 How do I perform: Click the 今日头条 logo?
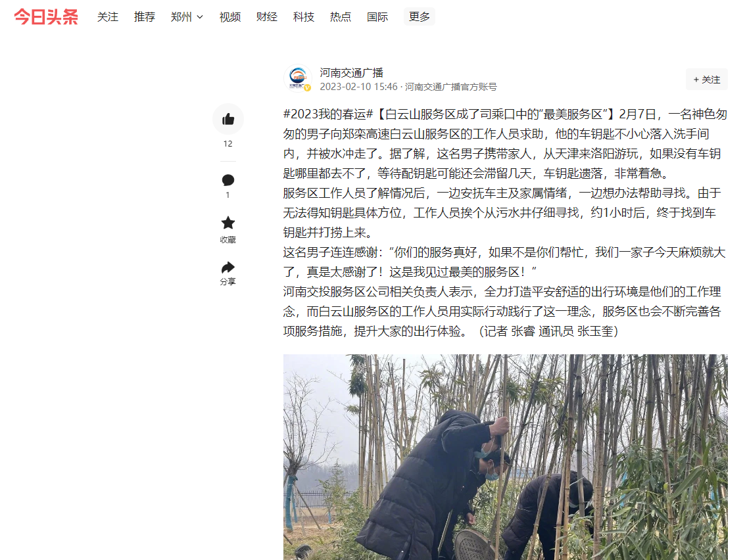click(x=46, y=17)
